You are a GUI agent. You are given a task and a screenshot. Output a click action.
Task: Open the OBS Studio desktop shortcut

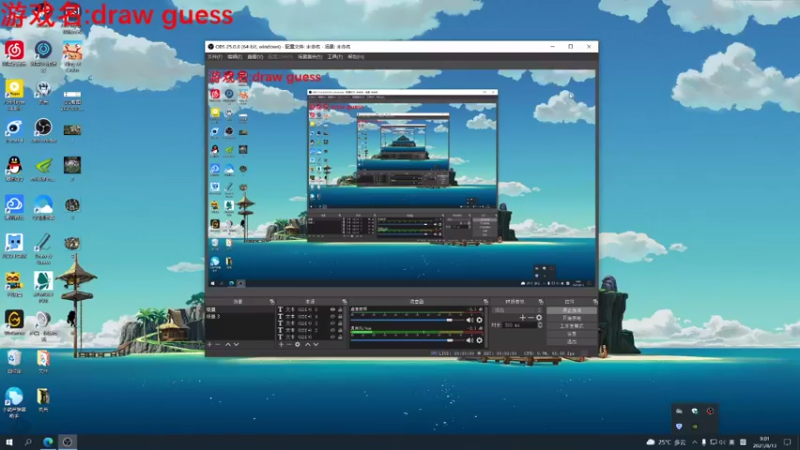point(43,131)
